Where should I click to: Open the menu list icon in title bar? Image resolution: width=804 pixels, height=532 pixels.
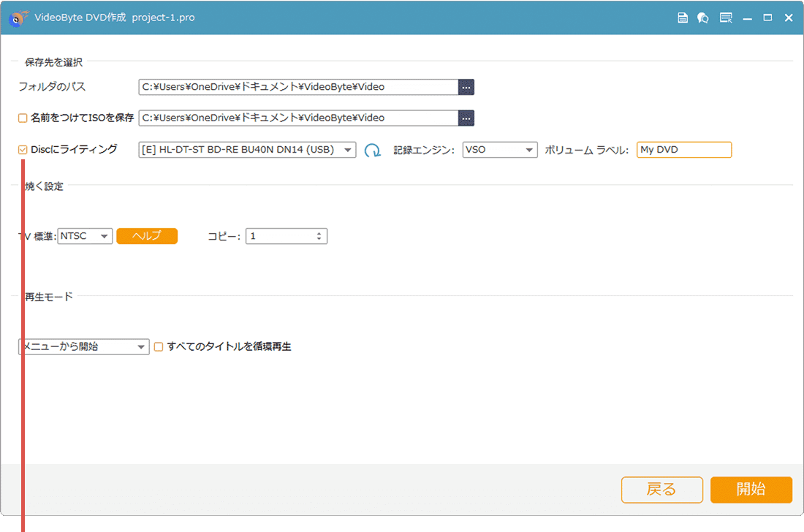(725, 18)
